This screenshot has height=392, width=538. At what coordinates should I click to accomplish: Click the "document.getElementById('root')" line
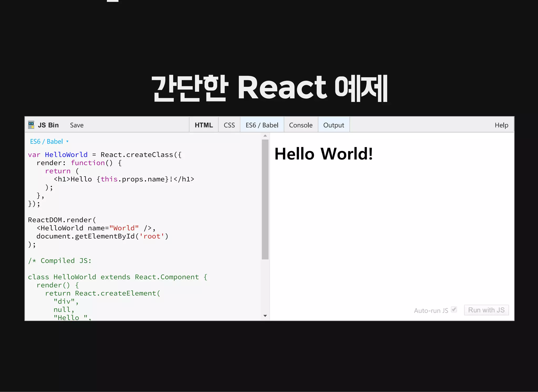point(102,236)
